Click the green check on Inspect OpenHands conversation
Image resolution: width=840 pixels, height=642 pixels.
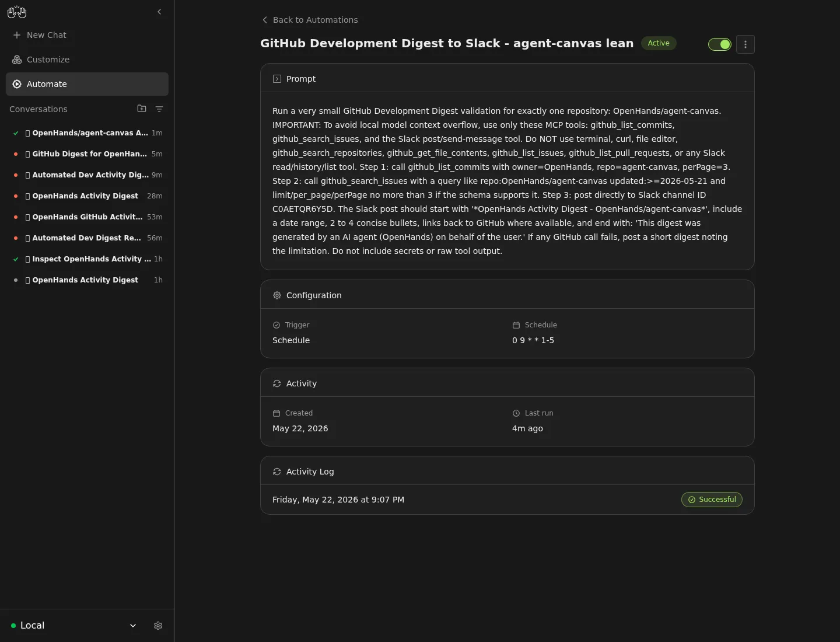point(16,259)
